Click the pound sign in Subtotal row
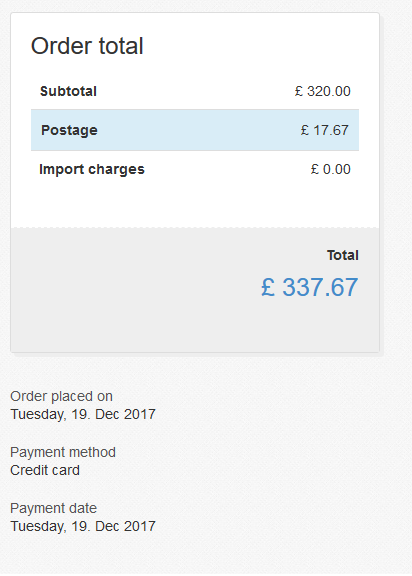Viewport: 412px width, 576px height. pyautogui.click(x=299, y=91)
